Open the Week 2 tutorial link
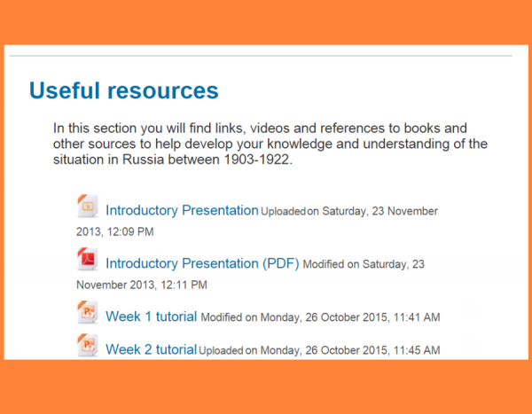Image resolution: width=532 pixels, height=414 pixels. pos(151,350)
